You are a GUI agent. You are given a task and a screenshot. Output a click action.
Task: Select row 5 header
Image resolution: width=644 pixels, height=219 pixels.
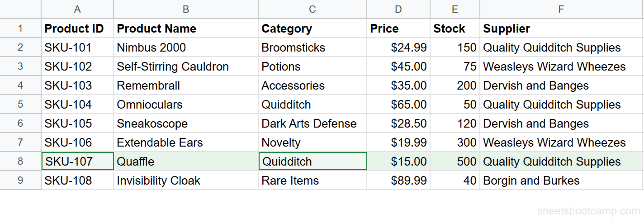coord(20,105)
